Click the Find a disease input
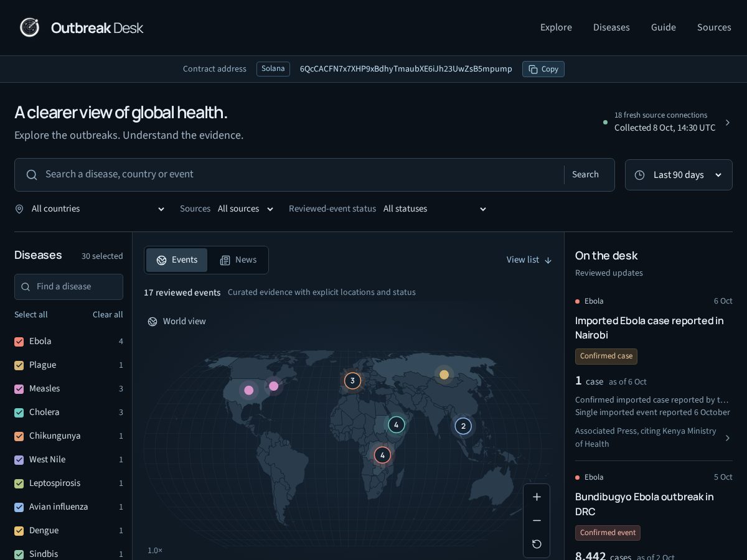747x560 pixels. tap(68, 287)
